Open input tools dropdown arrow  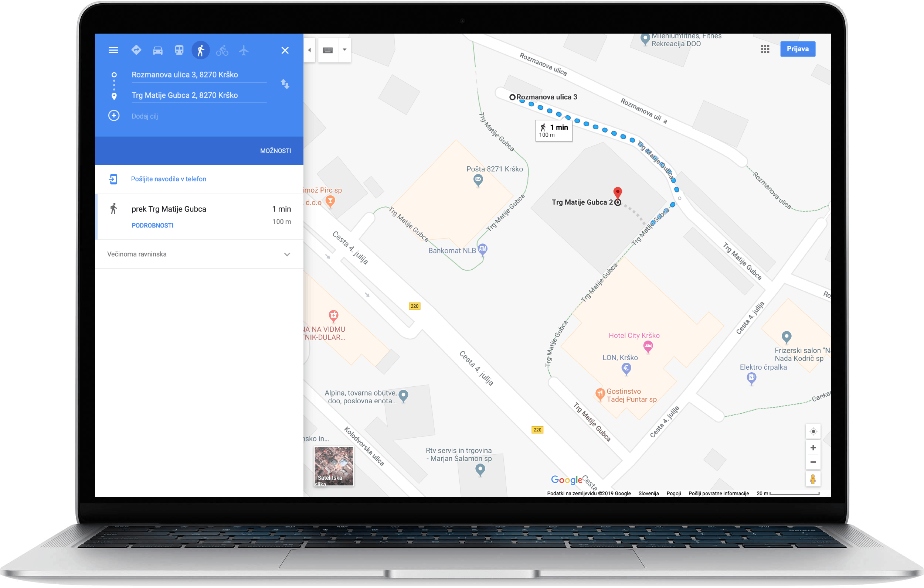tap(344, 50)
